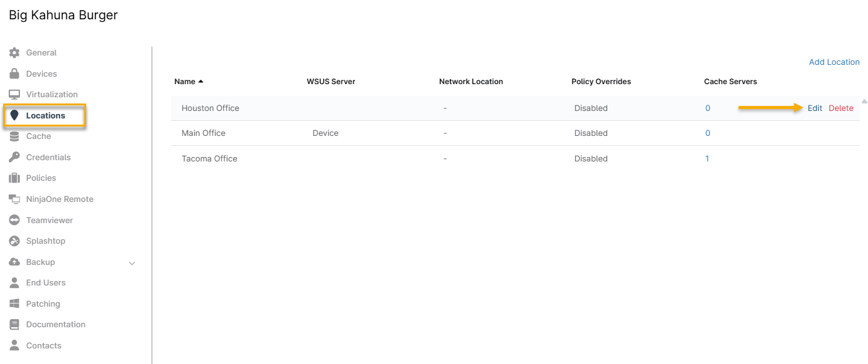
Task: Select the Main Office row name
Action: (x=203, y=133)
